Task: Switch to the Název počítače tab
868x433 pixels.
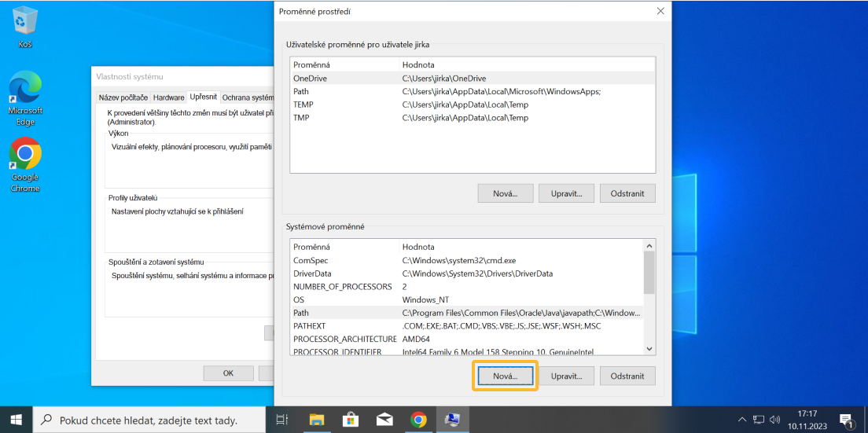Action: coord(123,97)
